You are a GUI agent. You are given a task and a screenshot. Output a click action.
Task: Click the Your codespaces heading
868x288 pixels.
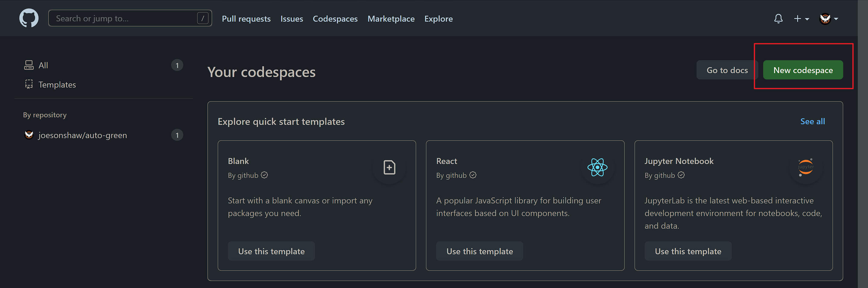tap(261, 72)
